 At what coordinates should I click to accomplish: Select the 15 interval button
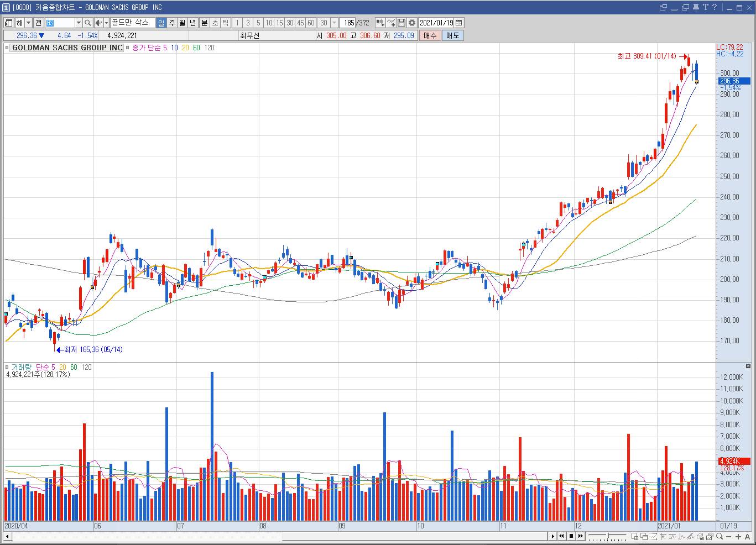[x=279, y=23]
